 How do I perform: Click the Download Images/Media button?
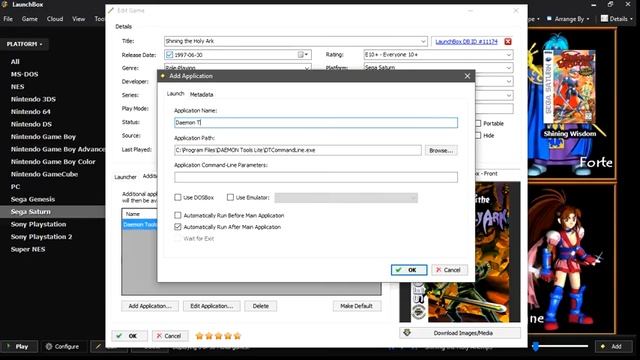point(460,333)
